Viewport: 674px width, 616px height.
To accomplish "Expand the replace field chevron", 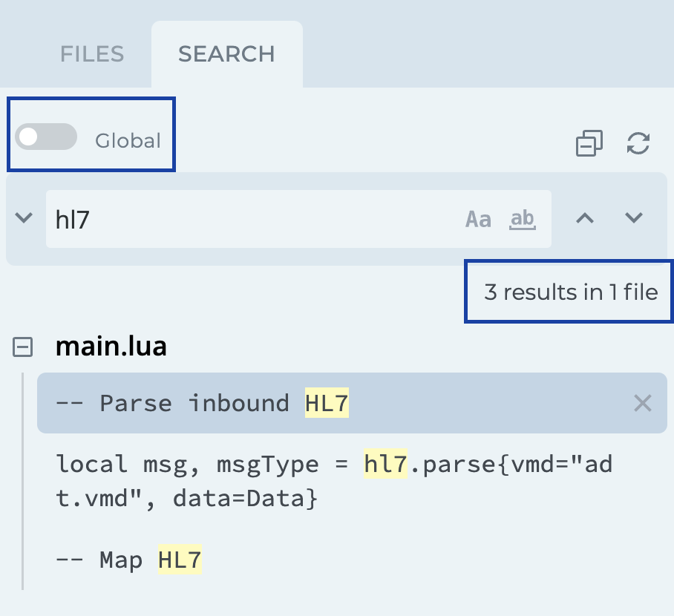I will 24,218.
